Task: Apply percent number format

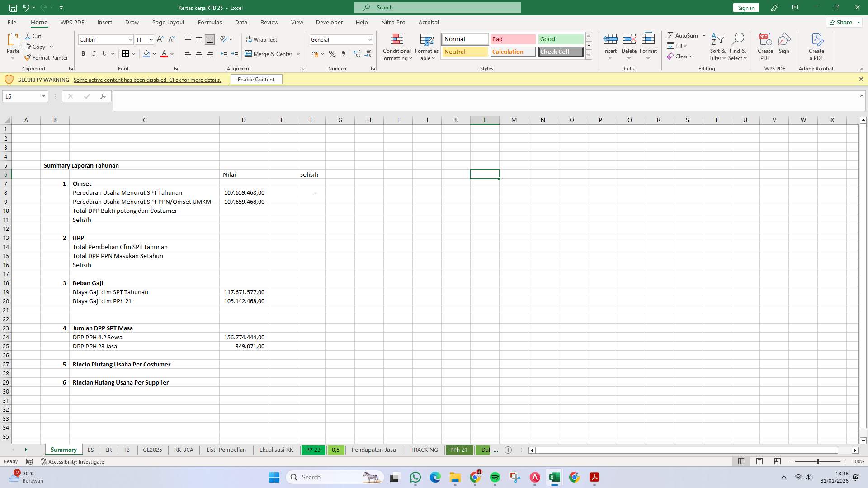Action: tap(332, 54)
